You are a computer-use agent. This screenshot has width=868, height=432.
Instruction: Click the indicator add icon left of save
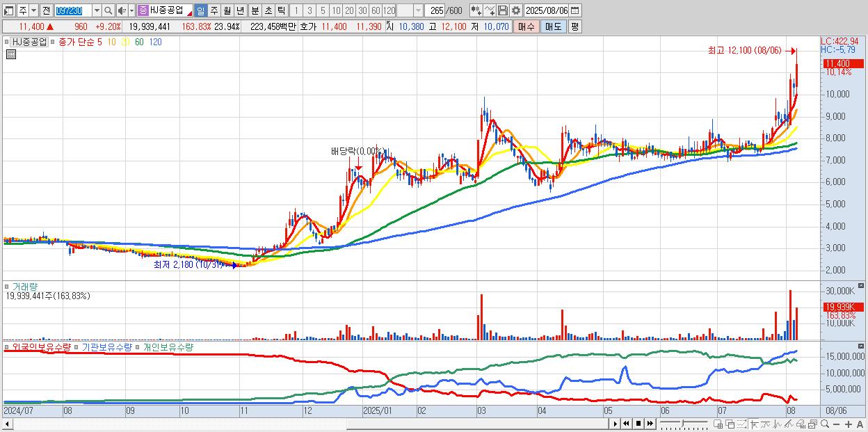[x=489, y=10]
